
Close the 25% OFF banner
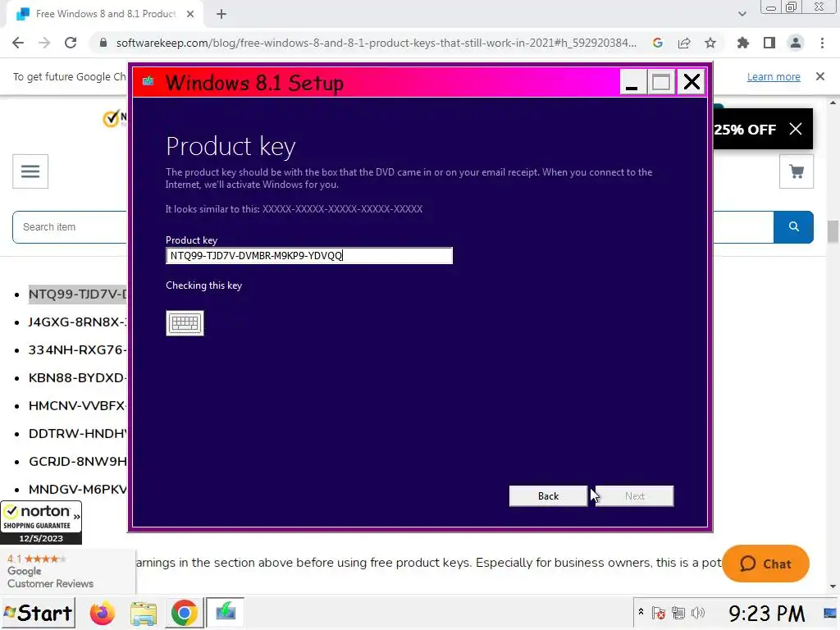point(796,129)
